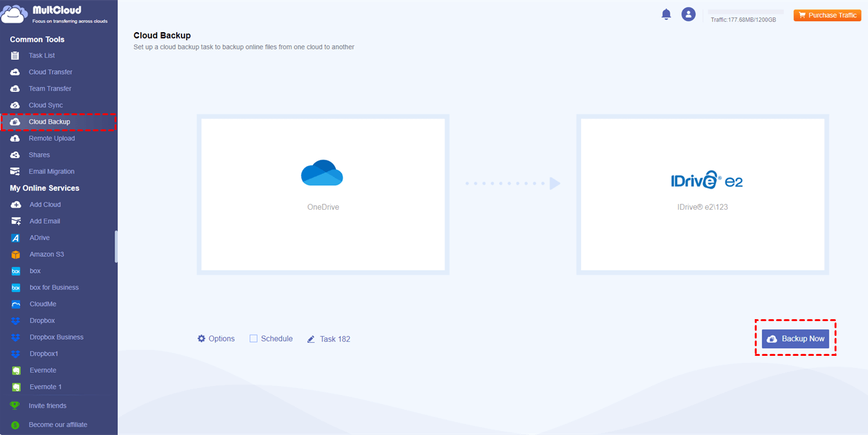Click the Team Transfer icon
The height and width of the screenshot is (435, 868).
click(15, 89)
